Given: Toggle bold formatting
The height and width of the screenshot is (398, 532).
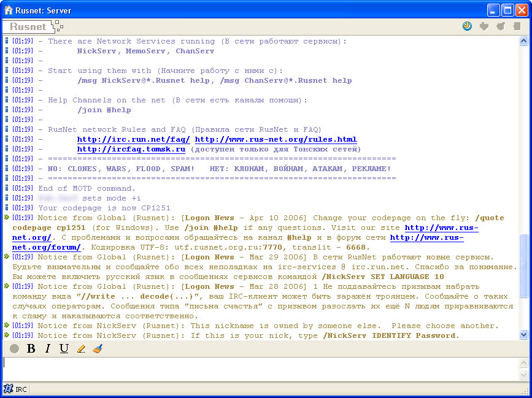Looking at the screenshot, I should point(31,348).
